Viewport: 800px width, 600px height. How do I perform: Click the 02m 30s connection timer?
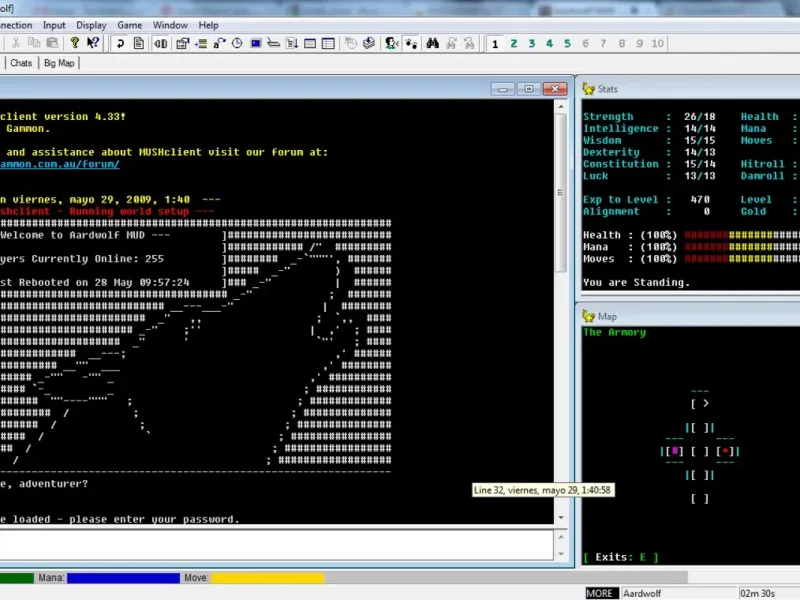click(x=757, y=593)
